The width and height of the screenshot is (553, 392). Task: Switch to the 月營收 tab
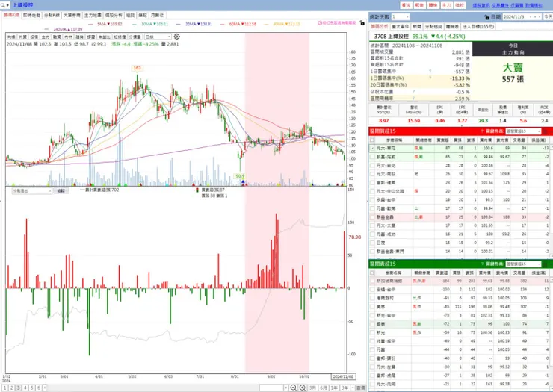(157, 16)
